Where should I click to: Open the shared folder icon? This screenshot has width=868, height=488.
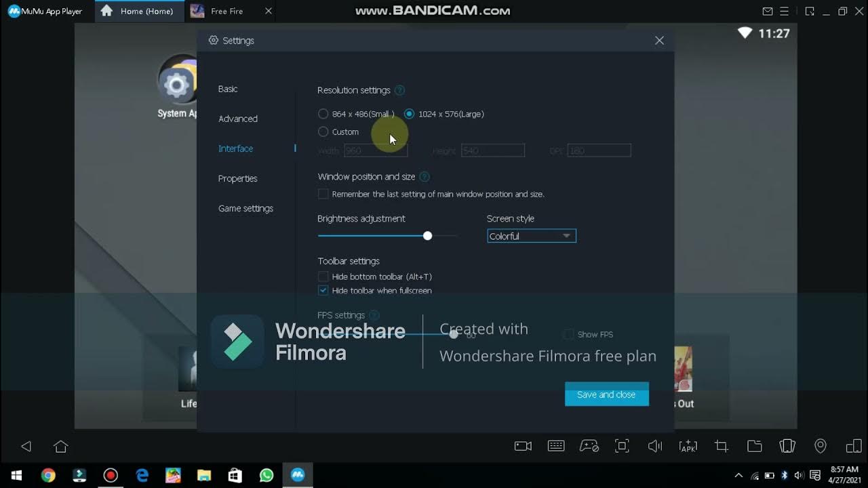tap(754, 446)
